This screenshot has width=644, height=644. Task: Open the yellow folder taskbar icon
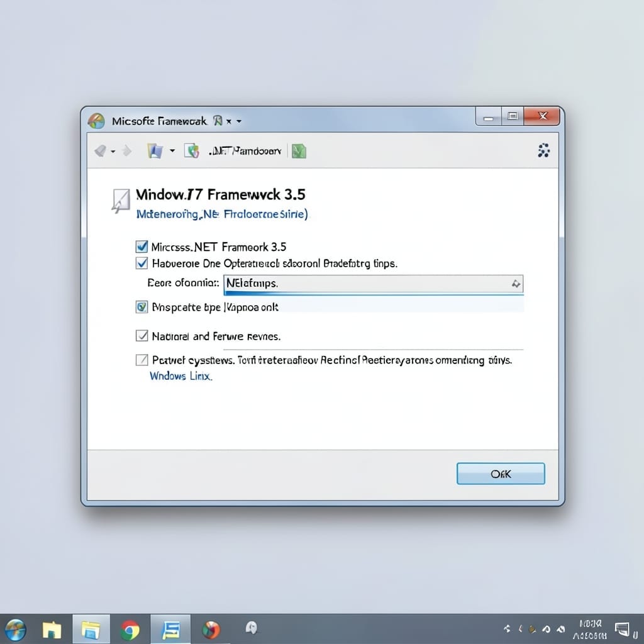[x=52, y=630]
